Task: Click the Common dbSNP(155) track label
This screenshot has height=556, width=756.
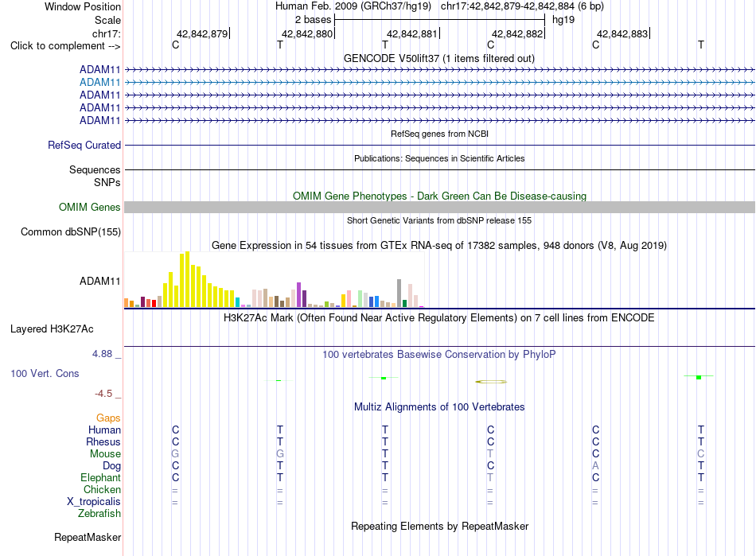Action: [71, 231]
